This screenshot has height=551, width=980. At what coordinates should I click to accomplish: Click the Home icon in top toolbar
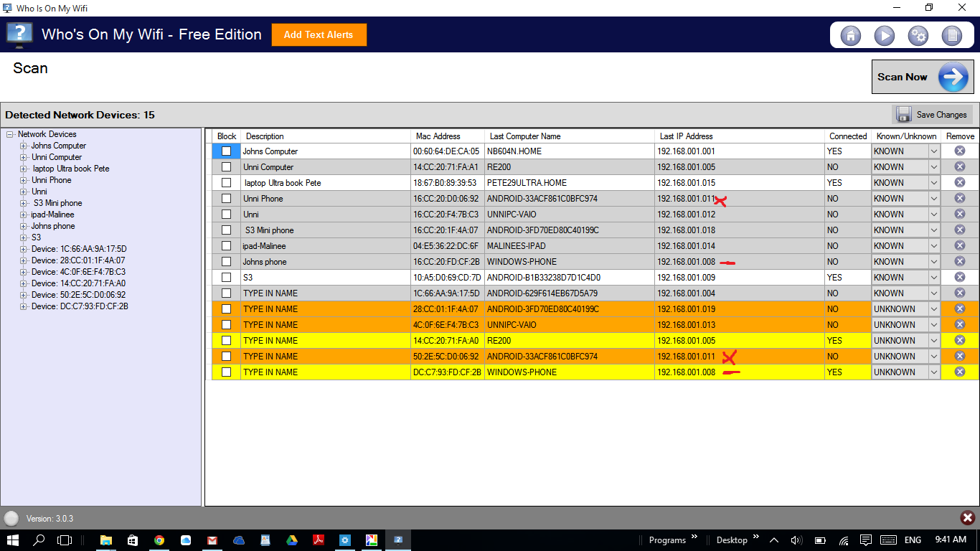pos(850,35)
